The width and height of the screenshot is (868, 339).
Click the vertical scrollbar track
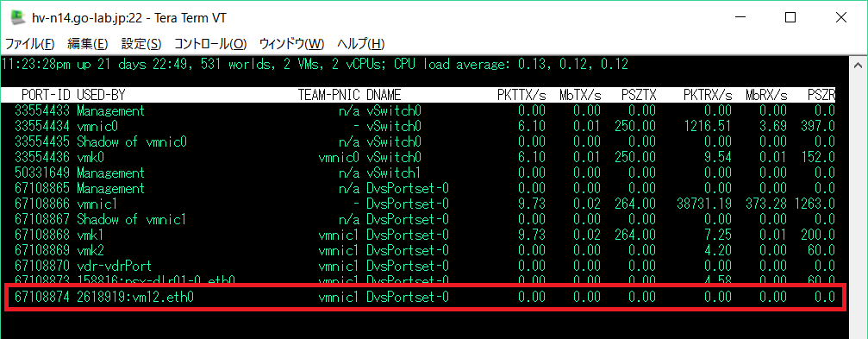coord(858,205)
